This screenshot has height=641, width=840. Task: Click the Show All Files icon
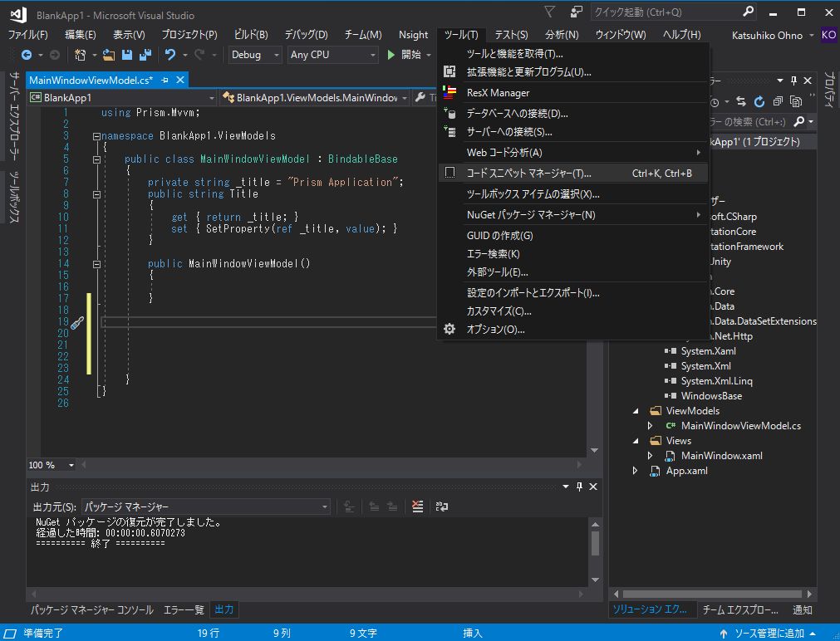(x=796, y=102)
